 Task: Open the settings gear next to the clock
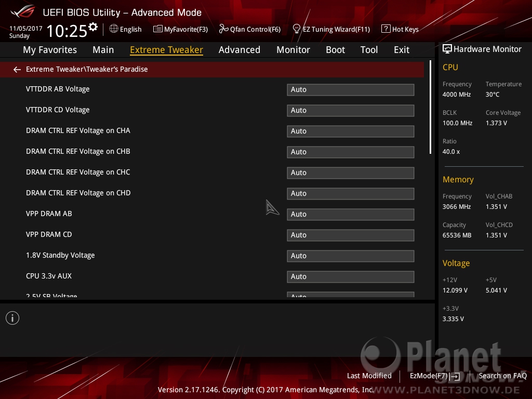(x=93, y=27)
